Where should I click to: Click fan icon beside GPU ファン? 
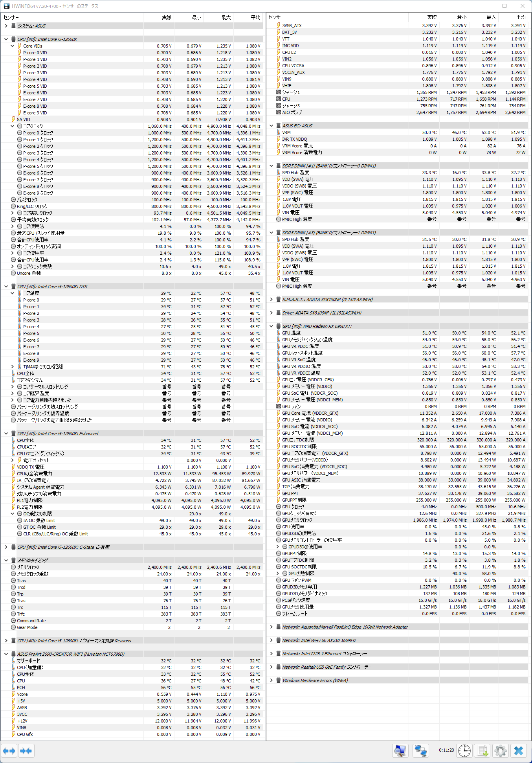[278, 406]
